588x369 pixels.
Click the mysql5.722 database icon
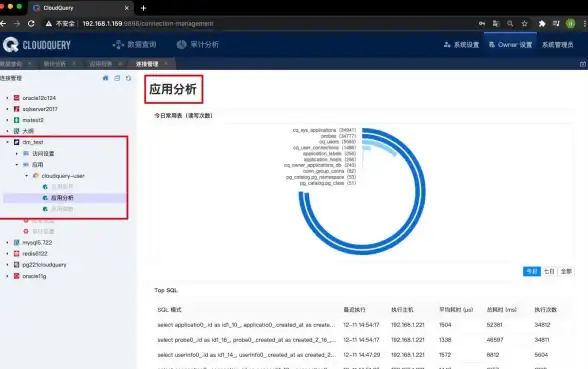[x=16, y=243]
